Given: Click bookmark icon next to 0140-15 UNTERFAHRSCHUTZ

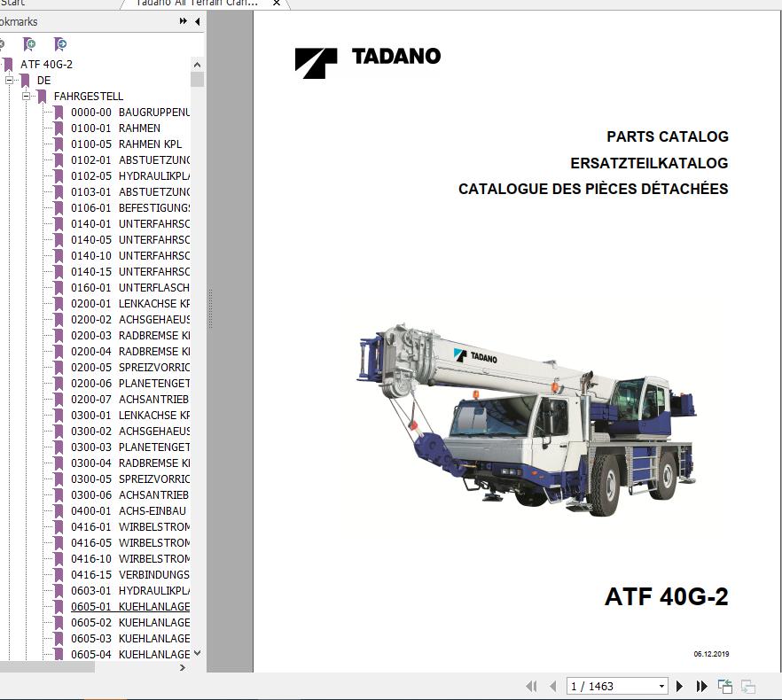Looking at the screenshot, I should click(59, 272).
